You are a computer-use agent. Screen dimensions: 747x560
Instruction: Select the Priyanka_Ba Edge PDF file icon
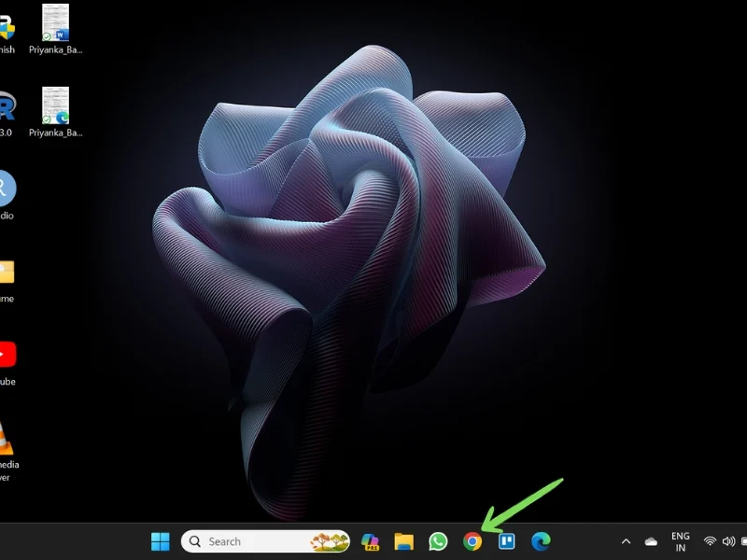(x=55, y=105)
